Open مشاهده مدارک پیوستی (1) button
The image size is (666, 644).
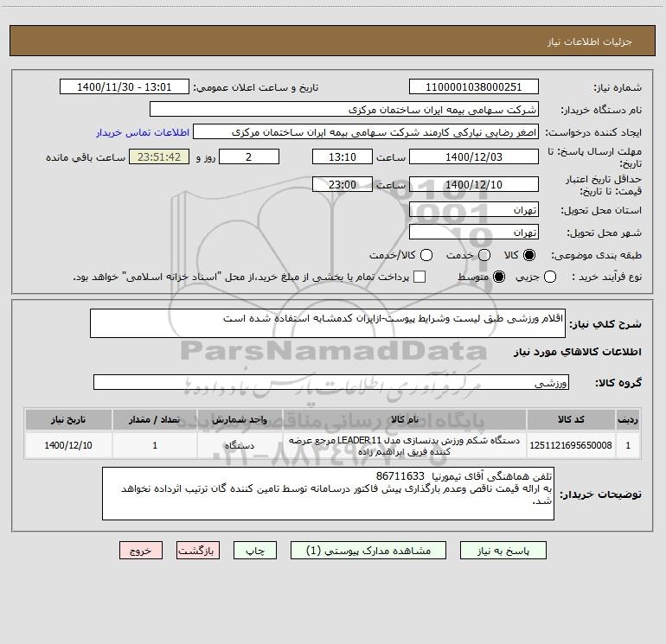[x=368, y=551]
